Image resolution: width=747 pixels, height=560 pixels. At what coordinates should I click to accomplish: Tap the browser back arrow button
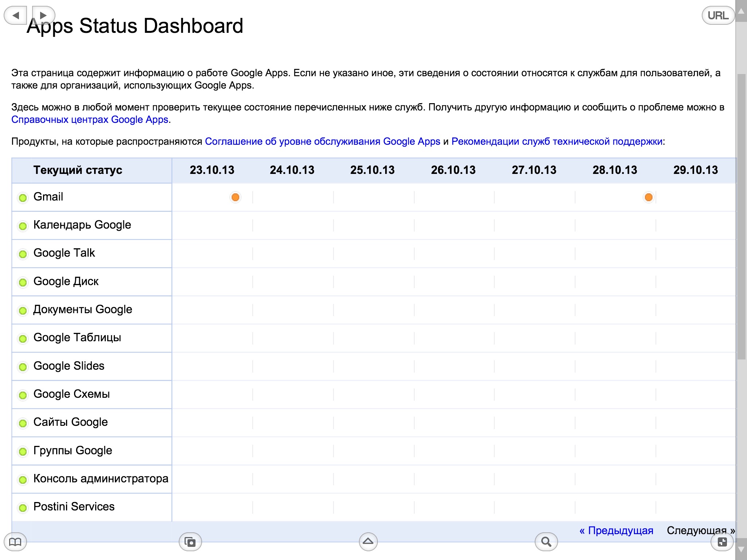[15, 15]
